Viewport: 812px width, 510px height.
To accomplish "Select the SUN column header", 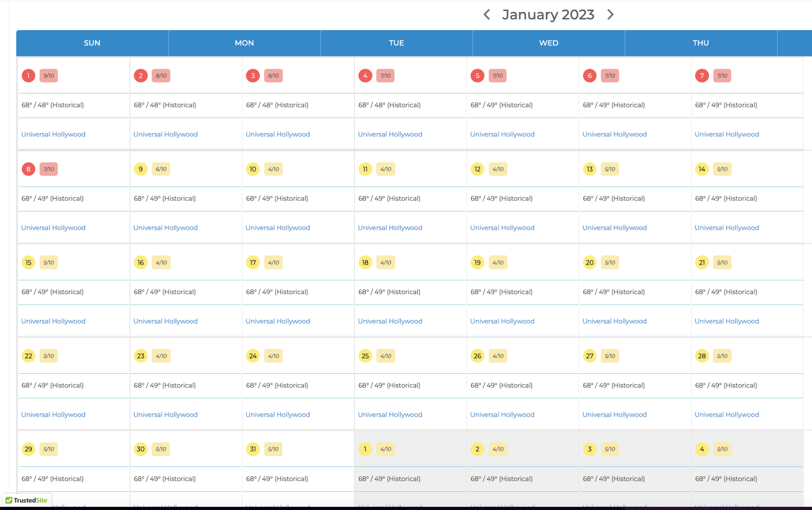I will point(92,43).
